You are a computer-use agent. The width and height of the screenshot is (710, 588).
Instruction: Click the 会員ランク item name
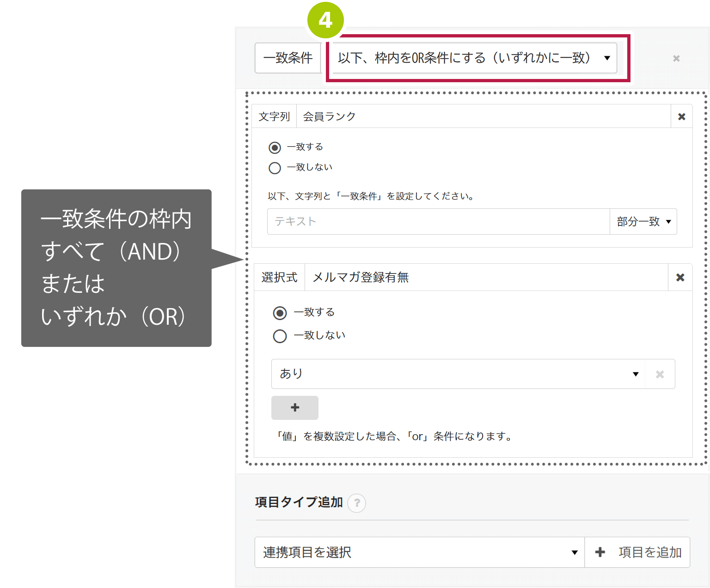tap(329, 116)
